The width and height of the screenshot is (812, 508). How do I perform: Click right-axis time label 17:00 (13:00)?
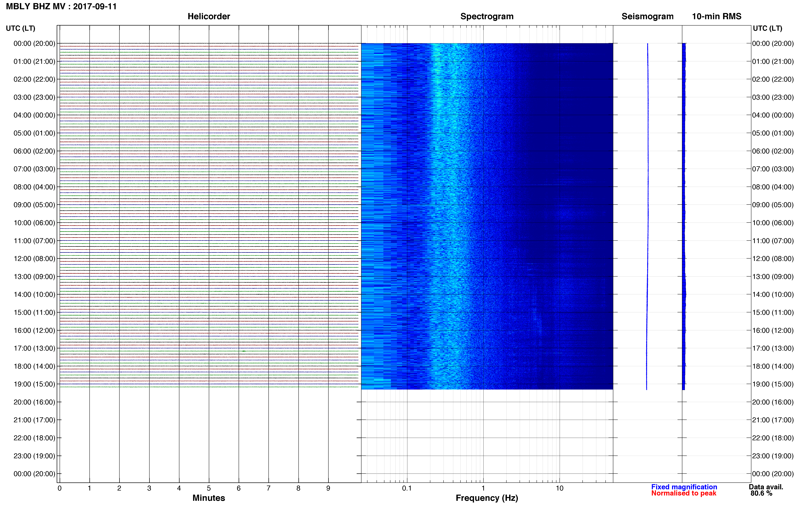pyautogui.click(x=773, y=348)
